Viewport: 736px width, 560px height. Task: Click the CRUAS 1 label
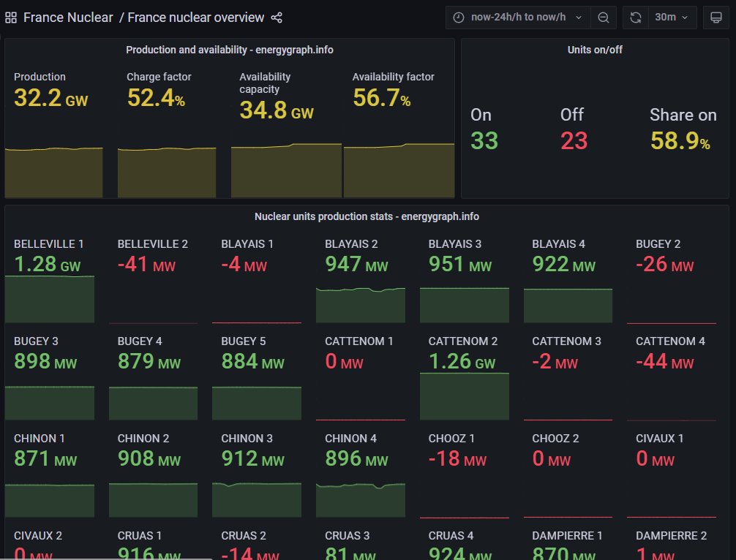pyautogui.click(x=140, y=536)
